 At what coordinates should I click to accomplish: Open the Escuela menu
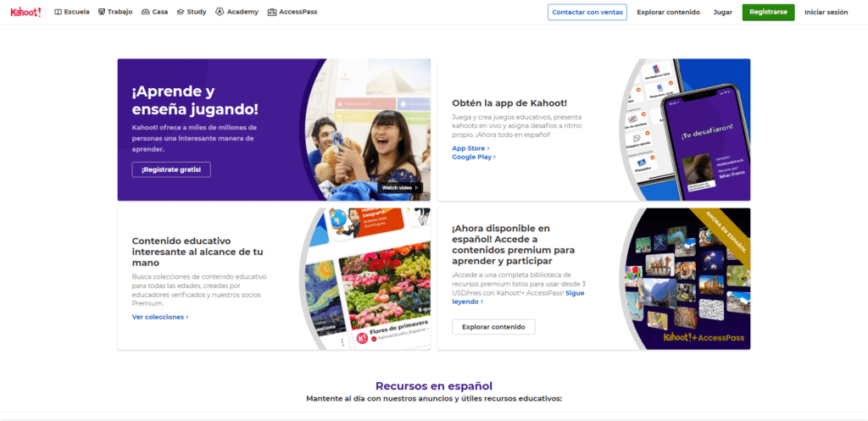click(x=72, y=12)
